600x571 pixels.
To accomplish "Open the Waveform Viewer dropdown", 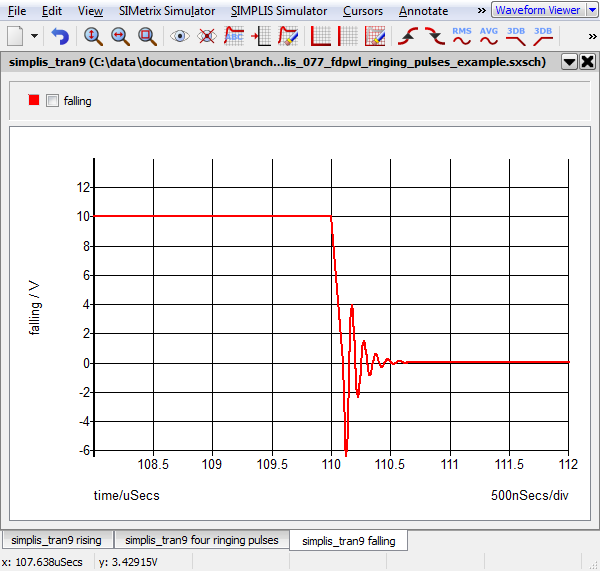I will tap(591, 10).
